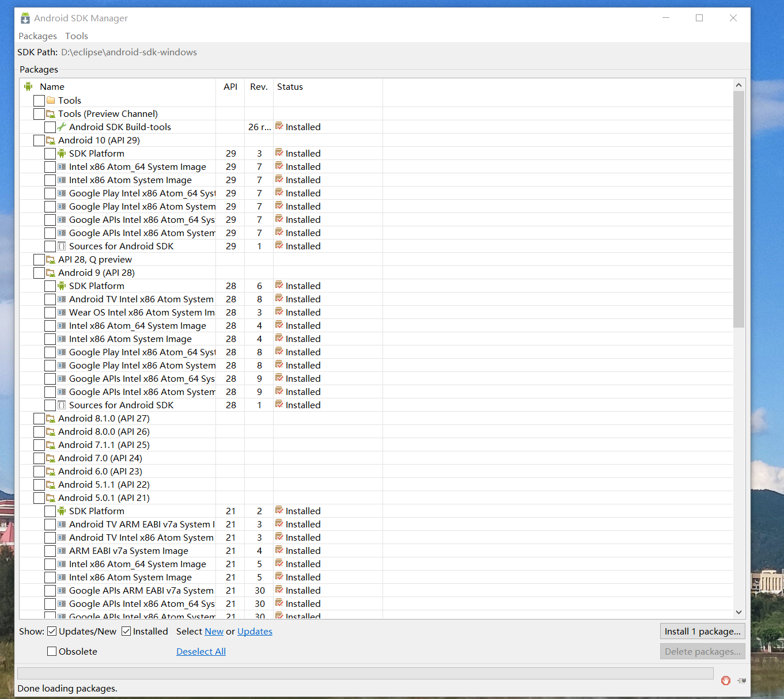Disable the Updates/New checkbox
Viewport: 784px width, 699px height.
tap(52, 631)
